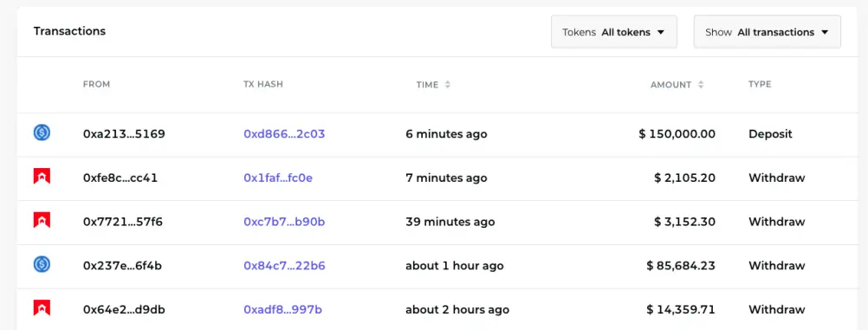Viewport: 868px width, 330px height.
Task: Open tx hash 0x1faf...fc0e
Action: [x=278, y=178]
